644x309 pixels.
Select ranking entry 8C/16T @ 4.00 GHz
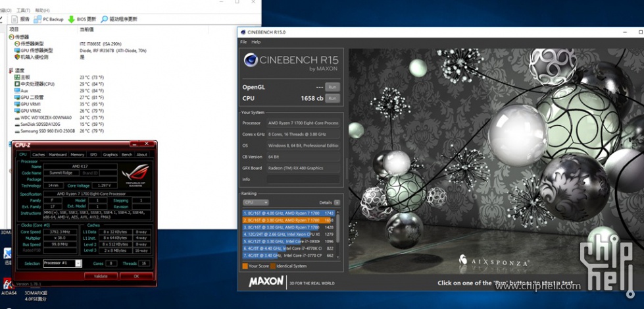click(289, 213)
